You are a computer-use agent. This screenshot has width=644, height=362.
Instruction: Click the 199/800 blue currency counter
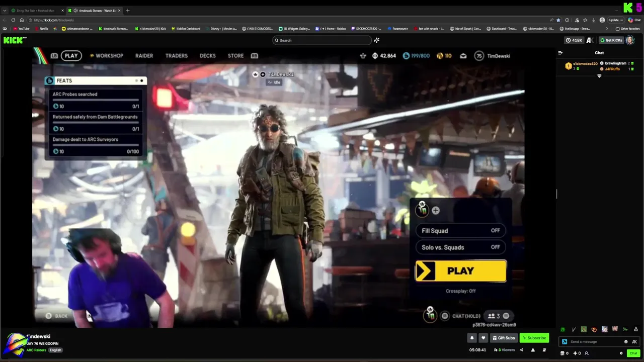tap(416, 56)
